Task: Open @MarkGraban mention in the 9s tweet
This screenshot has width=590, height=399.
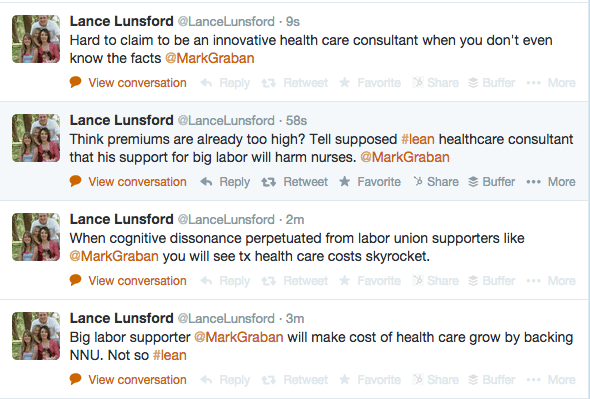Action: click(x=210, y=58)
